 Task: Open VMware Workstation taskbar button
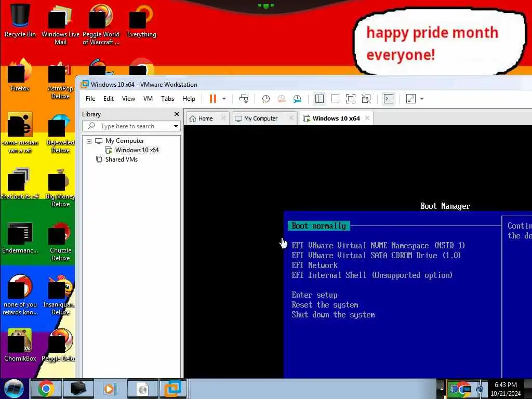(173, 389)
